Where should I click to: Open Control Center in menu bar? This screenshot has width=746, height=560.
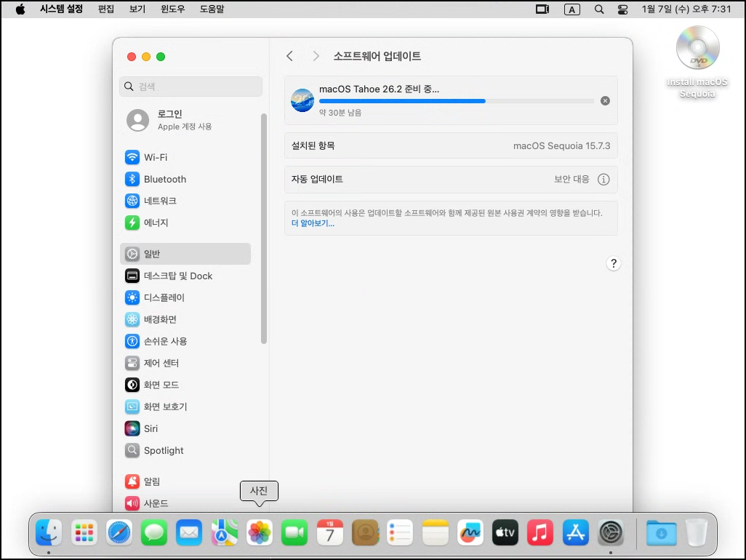point(623,9)
